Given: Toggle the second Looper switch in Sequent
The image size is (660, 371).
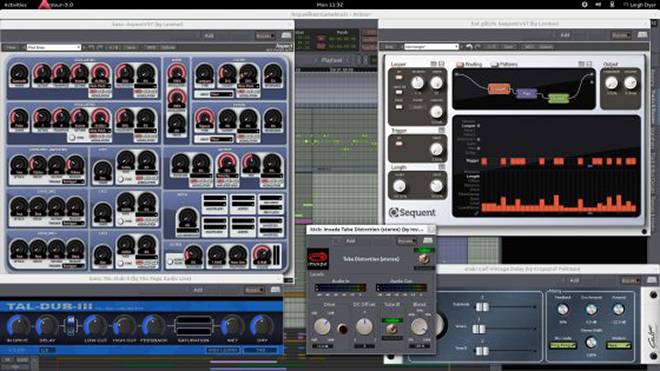Looking at the screenshot, I should pos(399,92).
